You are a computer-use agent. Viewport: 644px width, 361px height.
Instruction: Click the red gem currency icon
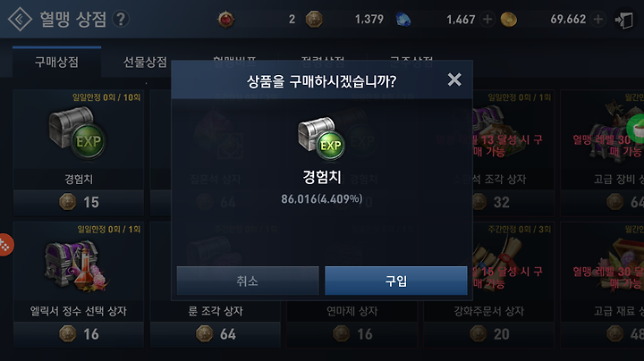[x=226, y=20]
